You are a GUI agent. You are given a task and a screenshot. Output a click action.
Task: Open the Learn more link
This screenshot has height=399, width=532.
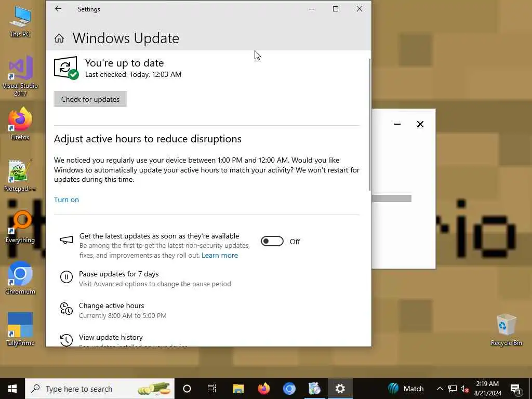click(220, 255)
